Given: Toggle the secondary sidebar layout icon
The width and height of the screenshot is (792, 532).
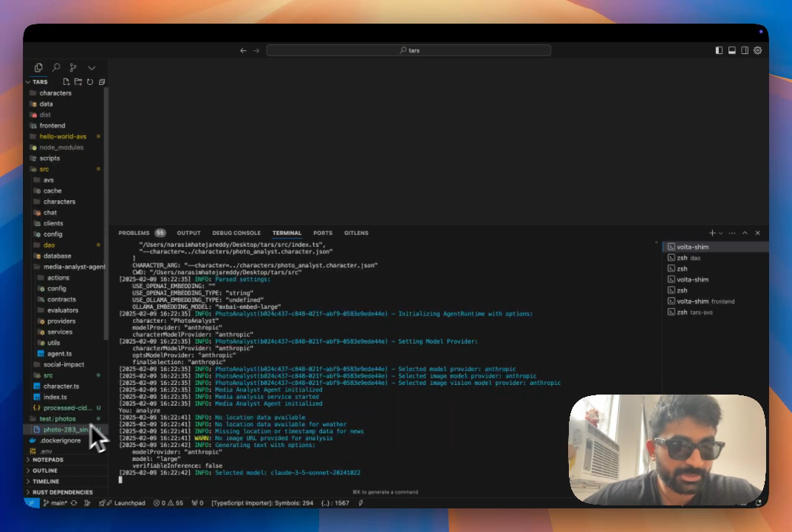Looking at the screenshot, I should click(x=745, y=50).
